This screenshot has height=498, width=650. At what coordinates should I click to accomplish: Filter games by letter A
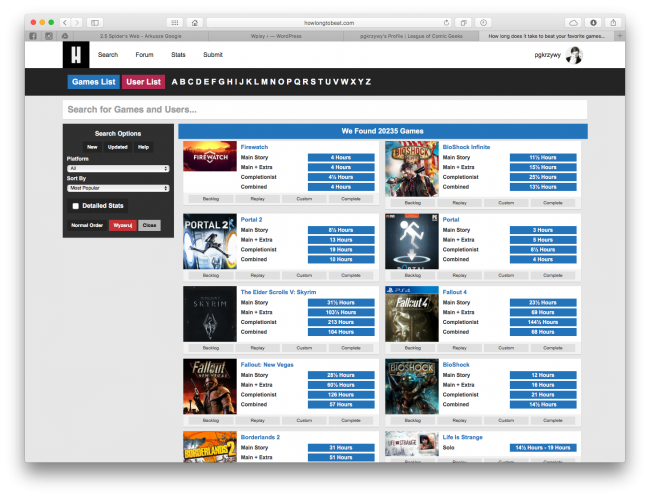(175, 82)
